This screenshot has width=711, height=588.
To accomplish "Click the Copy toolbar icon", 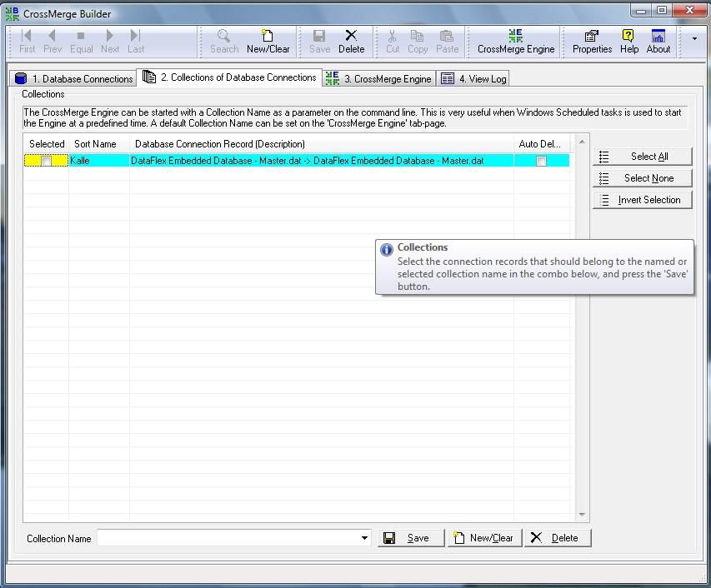I will click(417, 41).
